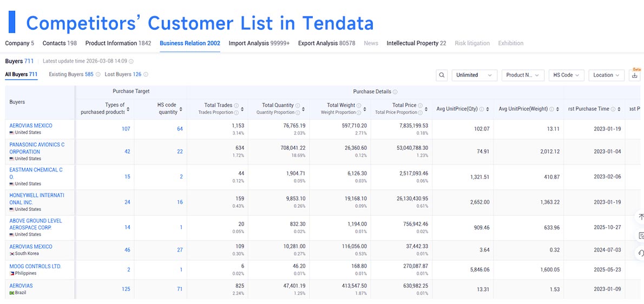
Task: Open the Unlimited dropdown filter
Action: coord(475,75)
